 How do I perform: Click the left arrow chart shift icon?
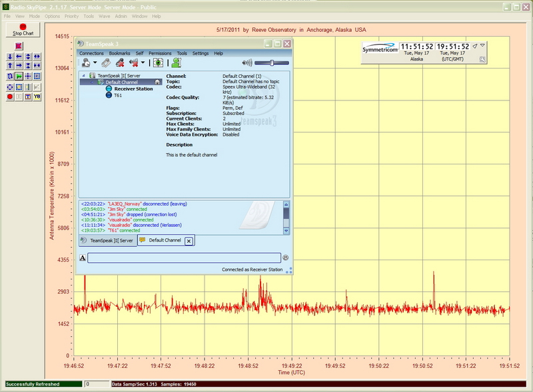pos(19,57)
